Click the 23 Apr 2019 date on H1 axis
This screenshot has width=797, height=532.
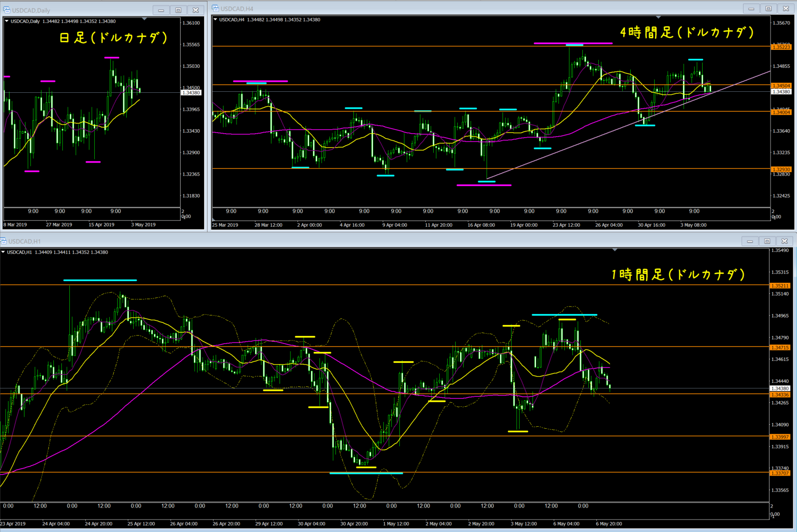point(12,524)
